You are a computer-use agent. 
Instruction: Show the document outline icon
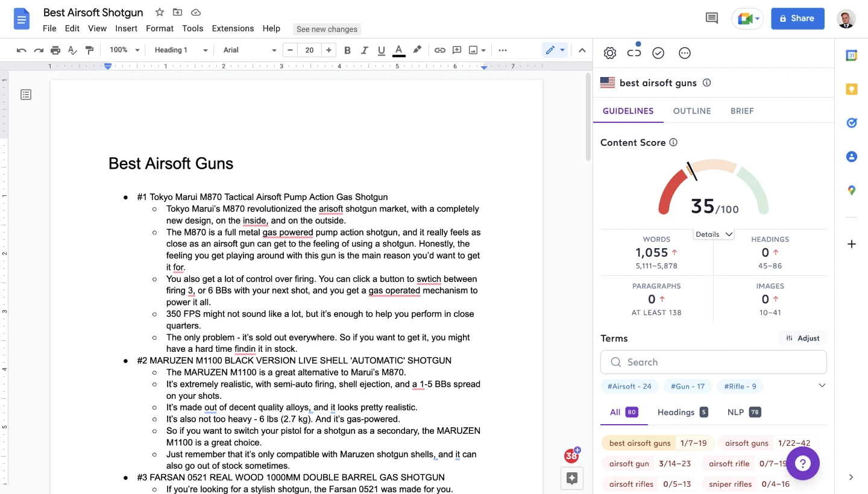(x=26, y=95)
